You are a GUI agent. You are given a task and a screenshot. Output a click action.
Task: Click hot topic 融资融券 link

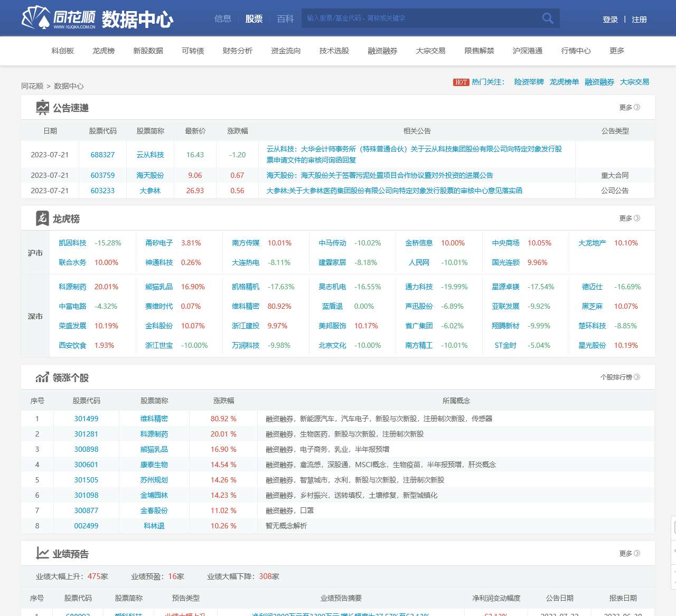pos(599,82)
